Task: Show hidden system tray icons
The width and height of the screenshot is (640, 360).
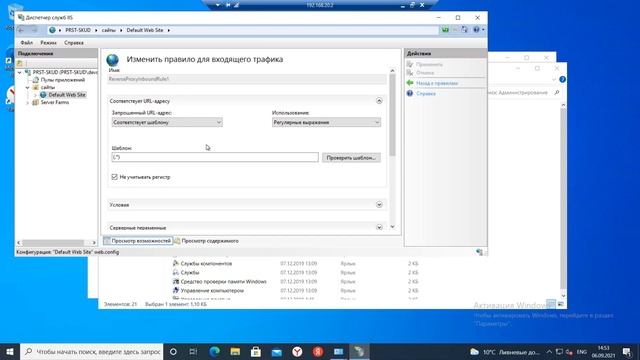Action: [x=549, y=351]
